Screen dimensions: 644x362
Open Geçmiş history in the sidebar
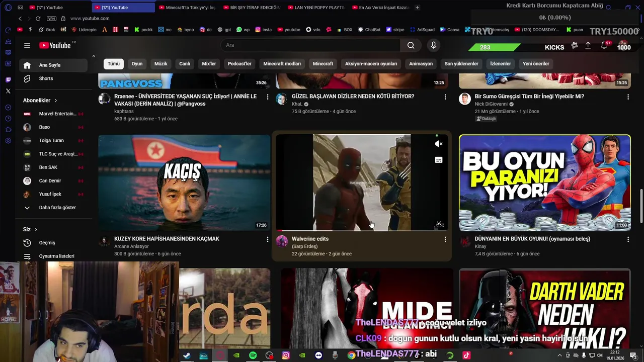pos(53,243)
